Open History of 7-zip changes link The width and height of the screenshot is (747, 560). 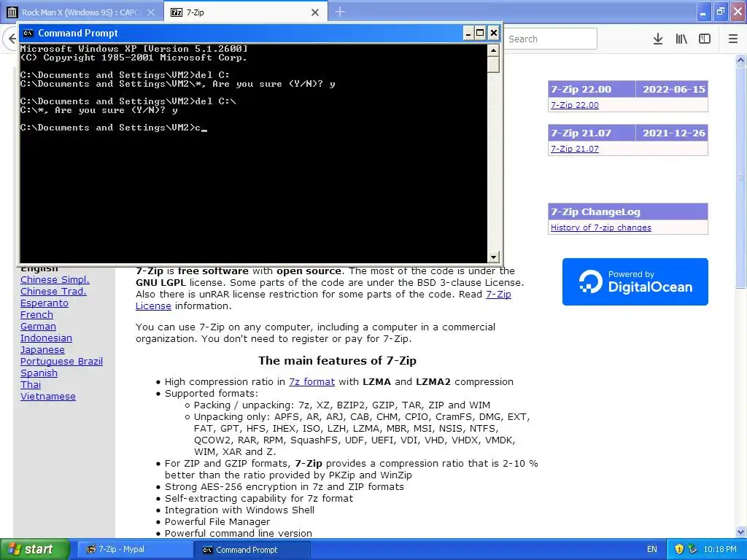pyautogui.click(x=601, y=227)
